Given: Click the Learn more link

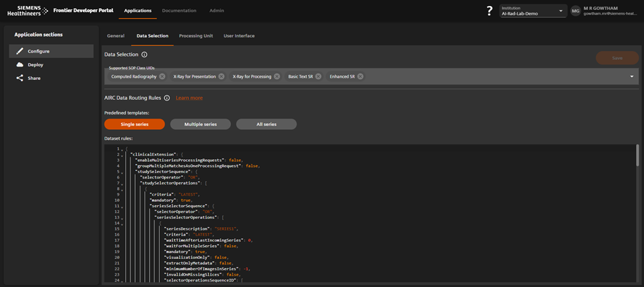Looking at the screenshot, I should click(x=189, y=98).
